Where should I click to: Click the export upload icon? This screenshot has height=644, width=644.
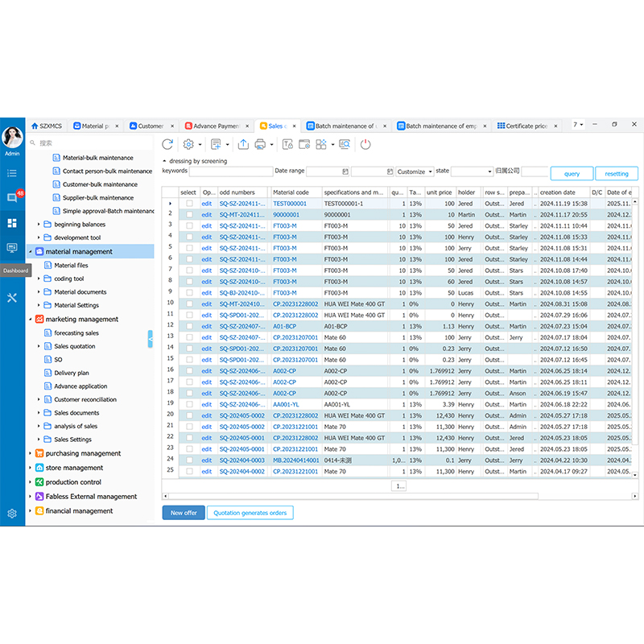tap(244, 144)
